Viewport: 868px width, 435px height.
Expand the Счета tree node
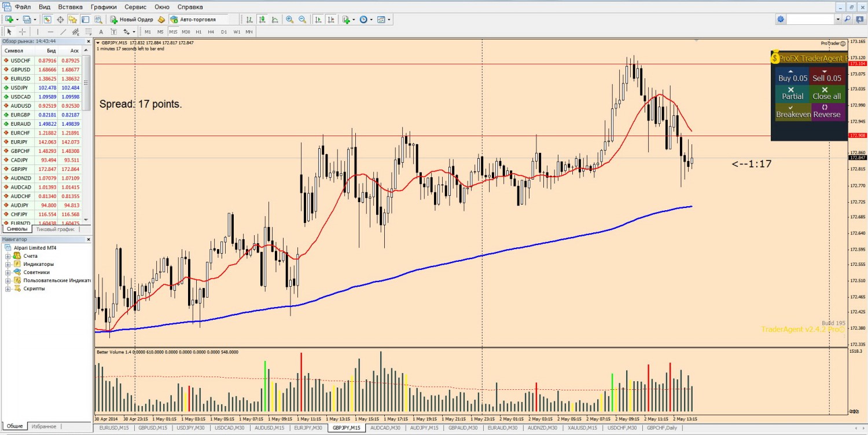8,256
